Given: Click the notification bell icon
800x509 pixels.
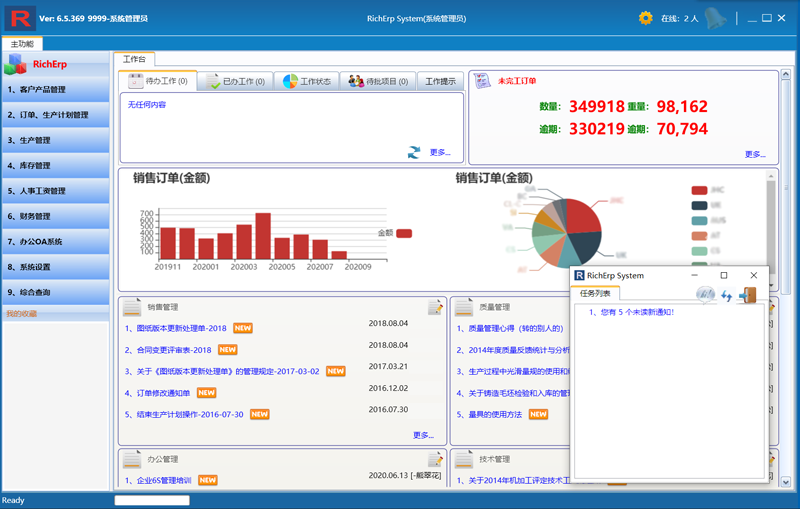Looking at the screenshot, I should tap(714, 18).
